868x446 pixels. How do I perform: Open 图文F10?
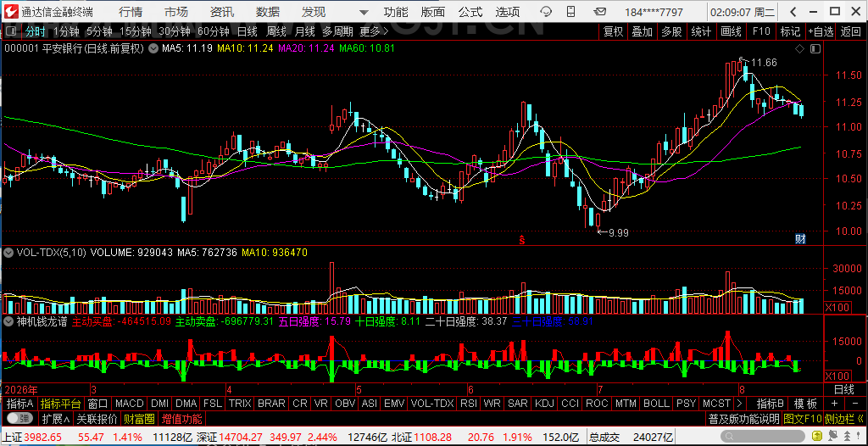[x=804, y=418]
